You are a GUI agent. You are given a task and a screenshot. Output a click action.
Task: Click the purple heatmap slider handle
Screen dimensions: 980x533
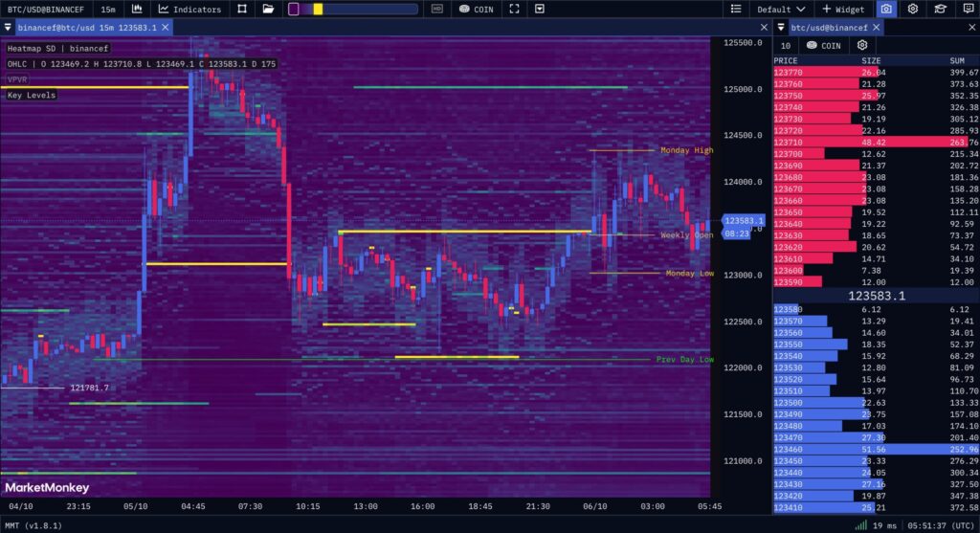pos(293,9)
